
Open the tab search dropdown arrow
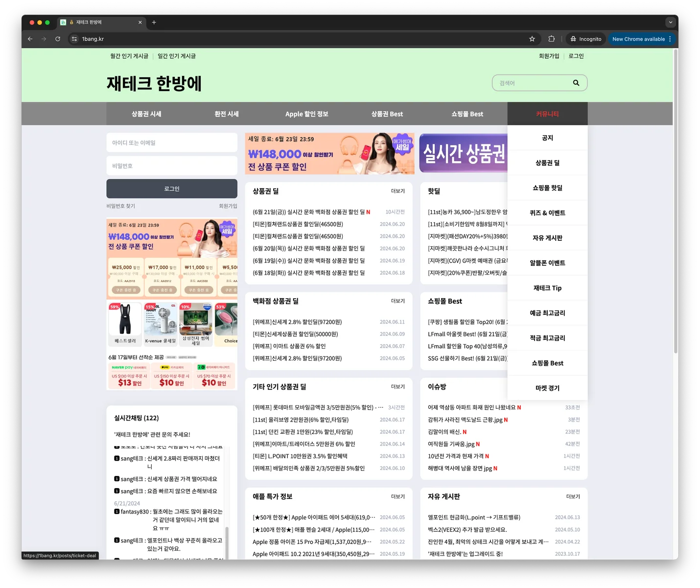coord(671,22)
